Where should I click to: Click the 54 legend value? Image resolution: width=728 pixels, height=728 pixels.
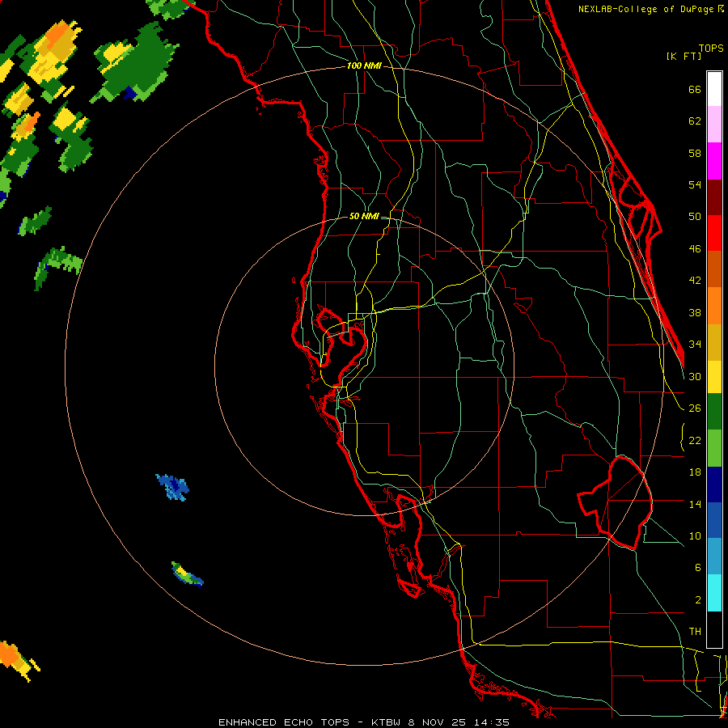pyautogui.click(x=695, y=184)
